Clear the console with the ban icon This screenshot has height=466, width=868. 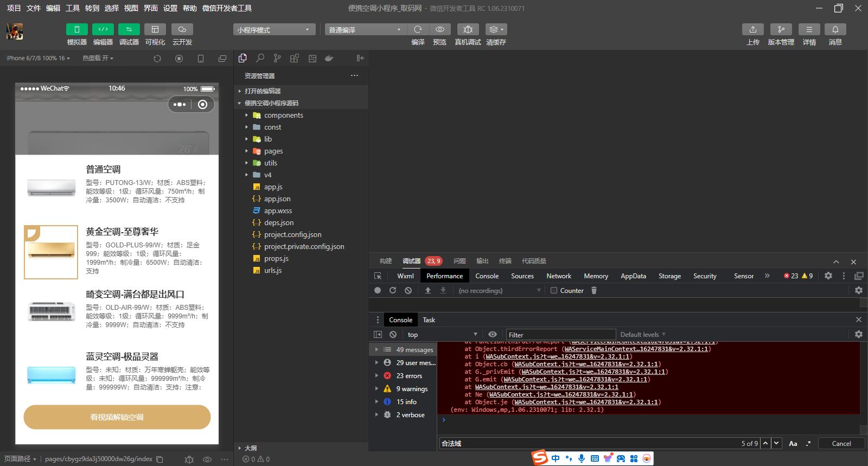coord(393,335)
